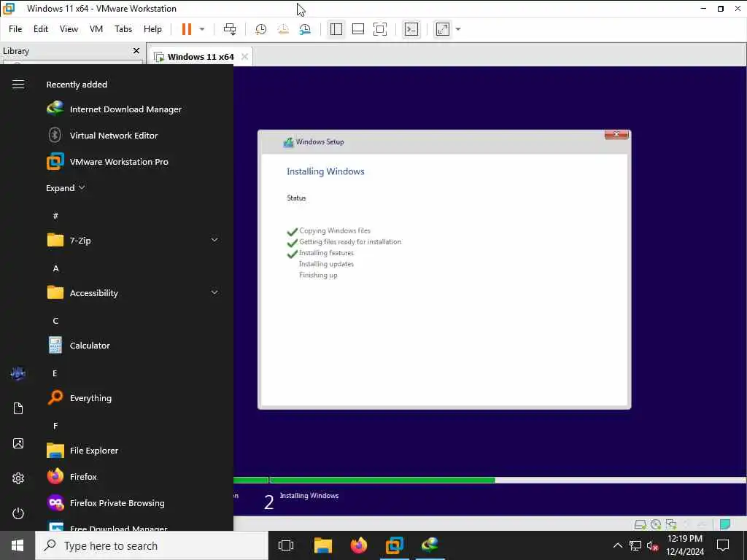Open Documents from the Start sidebar
747x560 pixels.
point(18,408)
